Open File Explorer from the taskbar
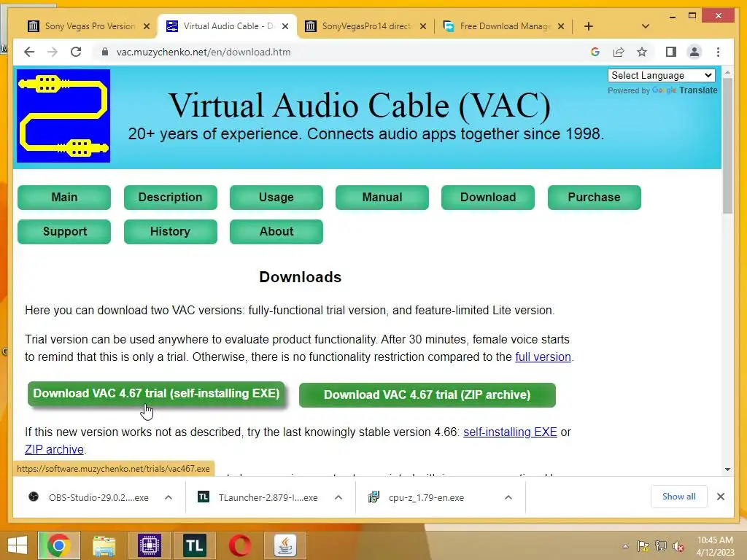Screen dimensions: 747x560 coord(104,545)
